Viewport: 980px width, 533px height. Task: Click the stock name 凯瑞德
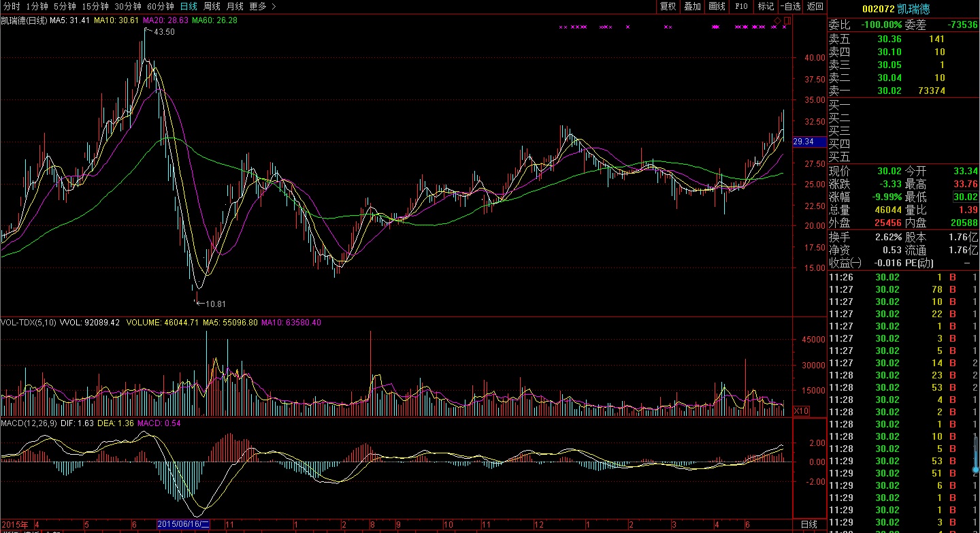pyautogui.click(x=913, y=9)
